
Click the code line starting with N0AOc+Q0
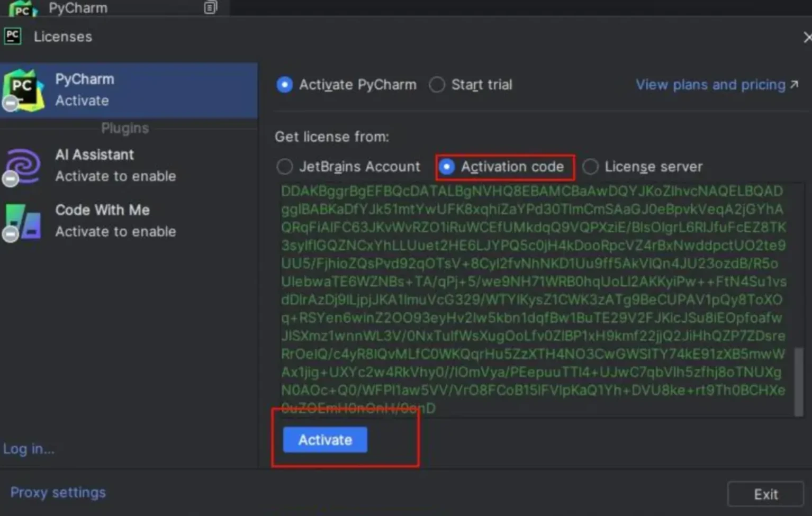pos(533,390)
